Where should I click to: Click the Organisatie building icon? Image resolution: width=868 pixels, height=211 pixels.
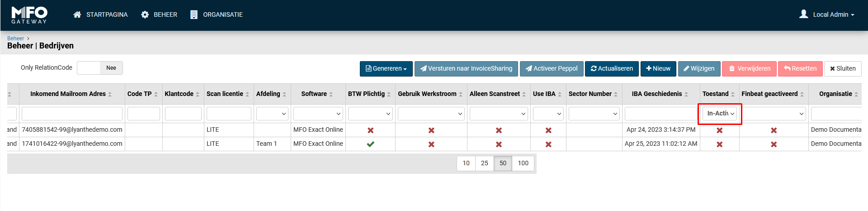coord(194,15)
